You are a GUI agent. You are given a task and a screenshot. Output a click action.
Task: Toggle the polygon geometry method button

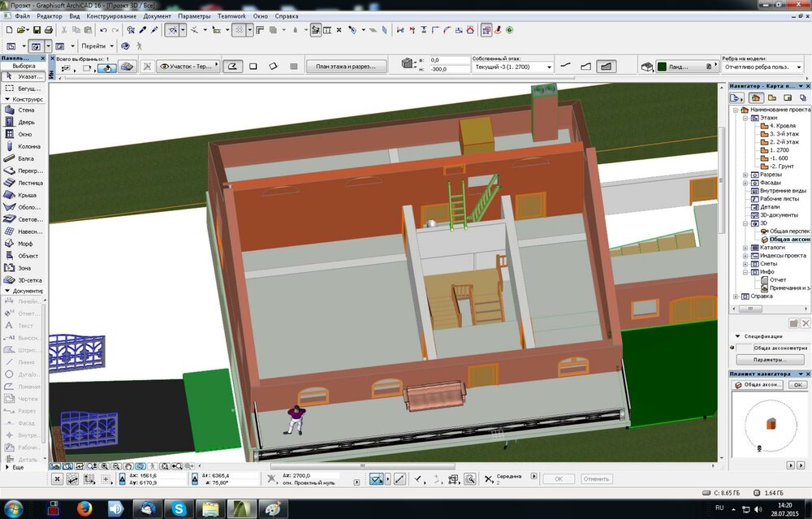[x=232, y=67]
